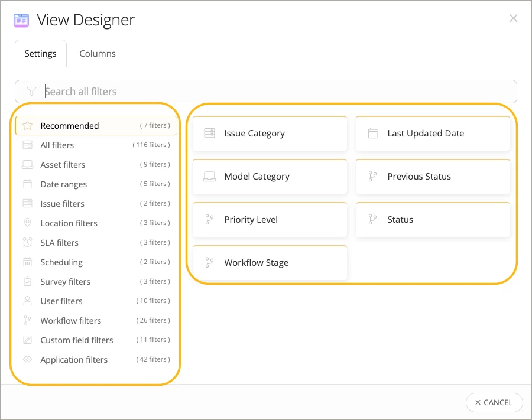
Task: Click the map pin icon for Location filters
Action: 27,223
